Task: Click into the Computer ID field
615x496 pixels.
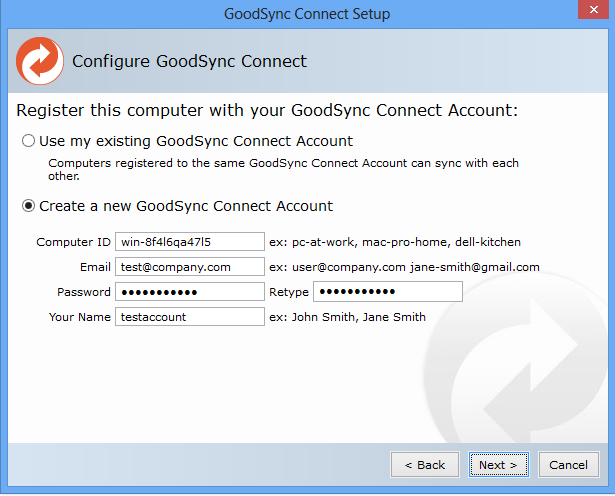Action: [x=189, y=242]
